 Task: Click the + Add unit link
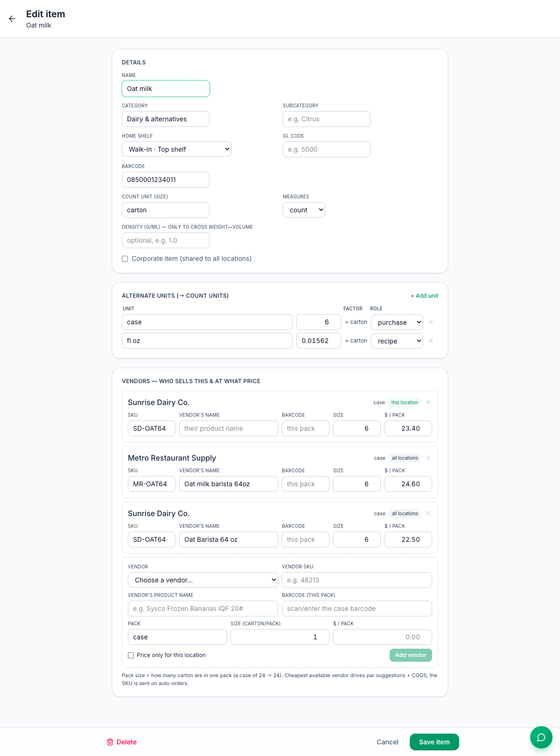(x=424, y=296)
